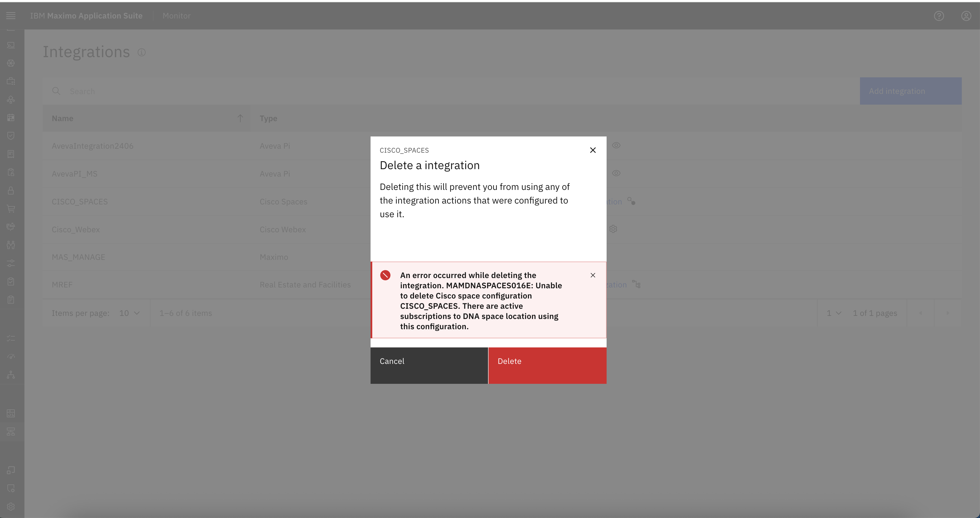
Task: Click the eye icon in AvevaPI_MS row
Action: pos(616,173)
